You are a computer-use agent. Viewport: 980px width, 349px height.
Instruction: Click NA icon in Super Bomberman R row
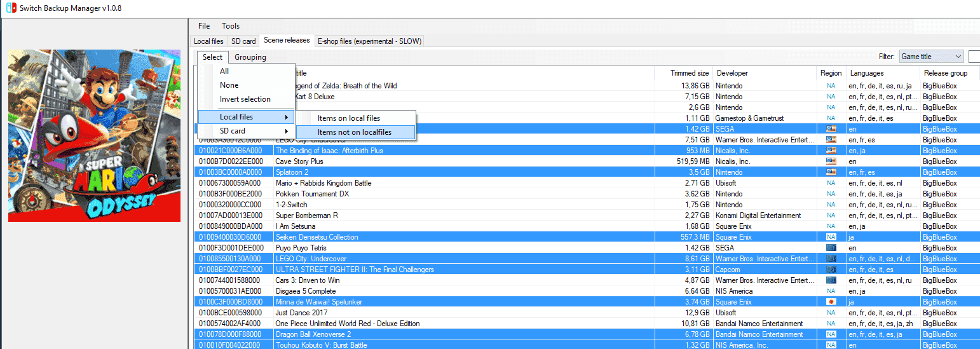click(831, 216)
